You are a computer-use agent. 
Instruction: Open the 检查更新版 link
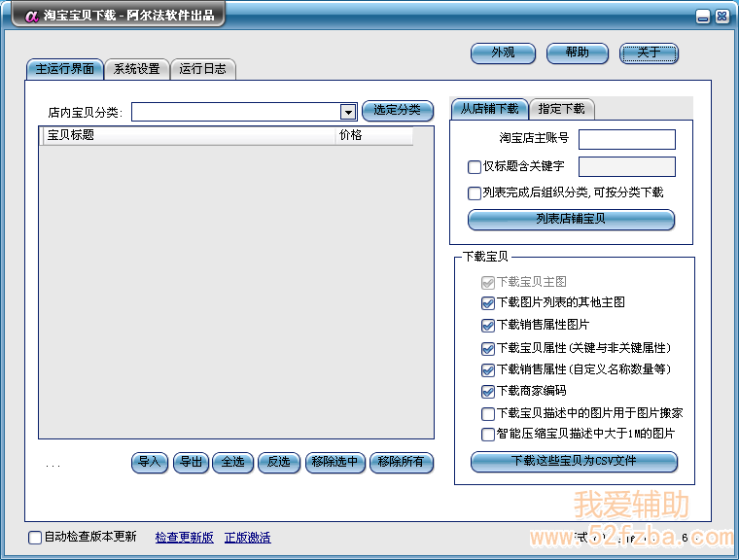[x=185, y=538]
